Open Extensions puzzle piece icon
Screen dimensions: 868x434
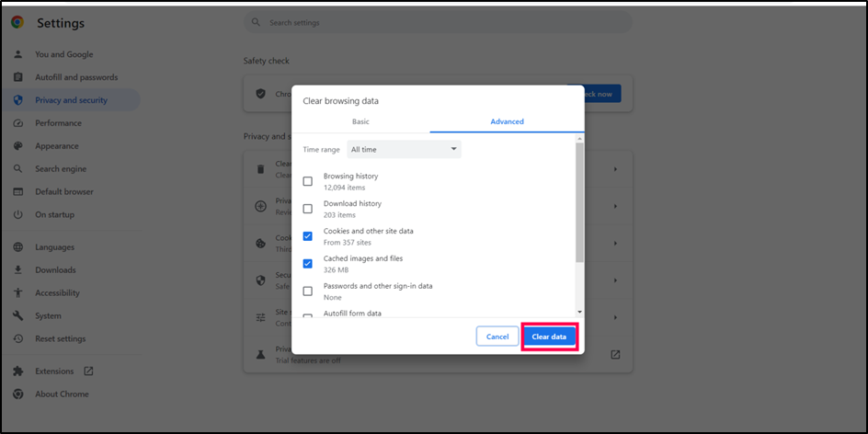coord(17,371)
